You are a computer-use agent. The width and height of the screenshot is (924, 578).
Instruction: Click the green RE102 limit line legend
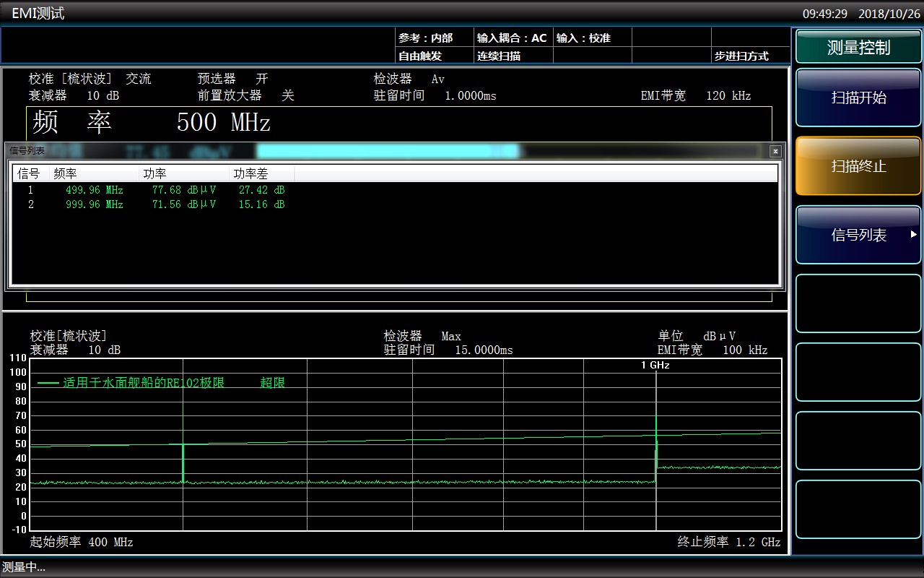tap(143, 383)
